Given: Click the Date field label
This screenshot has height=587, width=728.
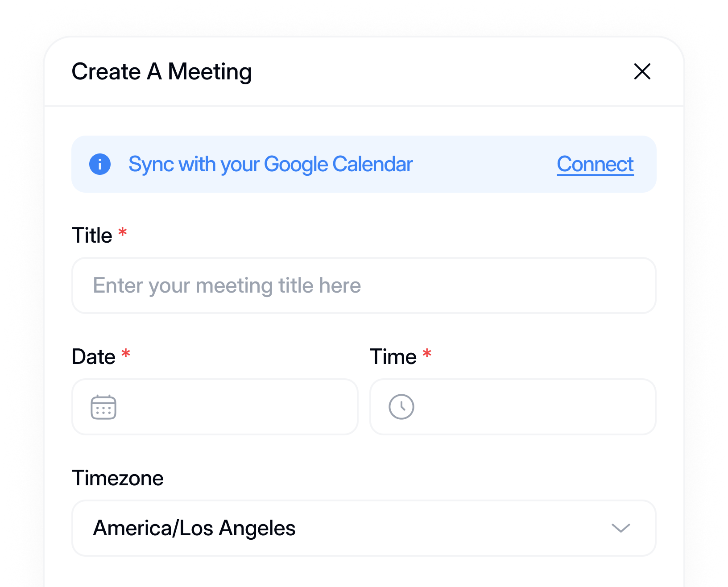Looking at the screenshot, I should click(x=93, y=357).
